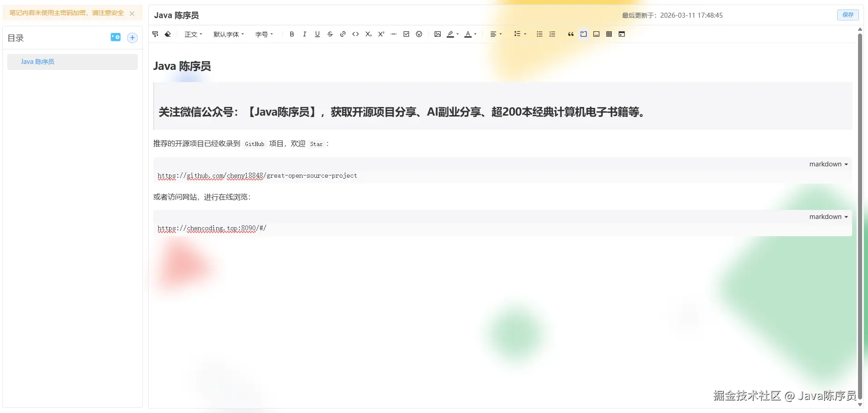Toggle bold formatting
The image size is (868, 413).
[292, 34]
